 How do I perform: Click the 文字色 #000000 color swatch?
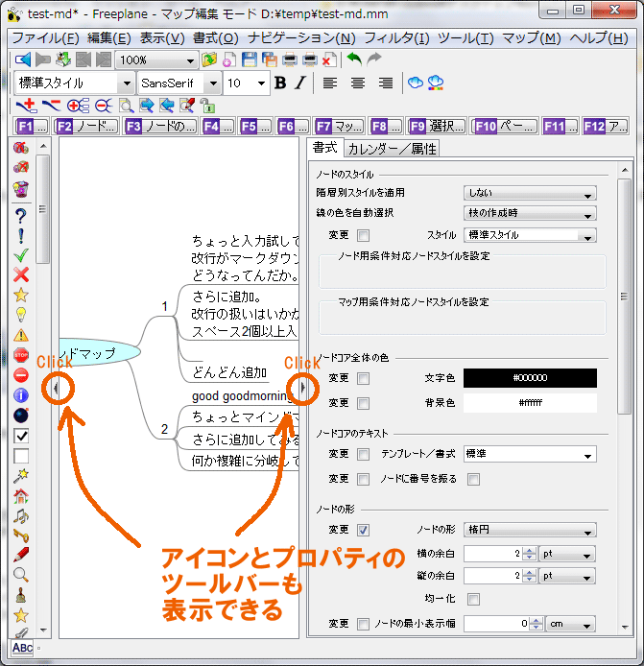point(530,378)
